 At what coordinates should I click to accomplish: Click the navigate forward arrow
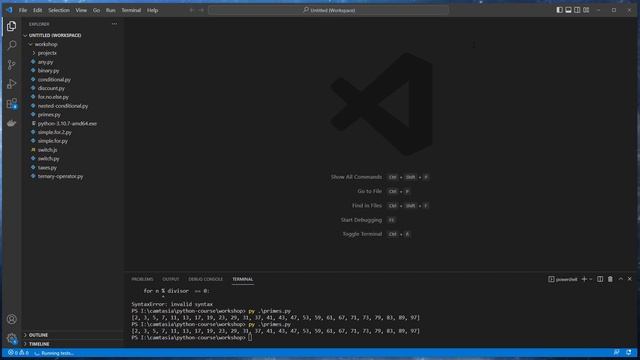coord(201,10)
